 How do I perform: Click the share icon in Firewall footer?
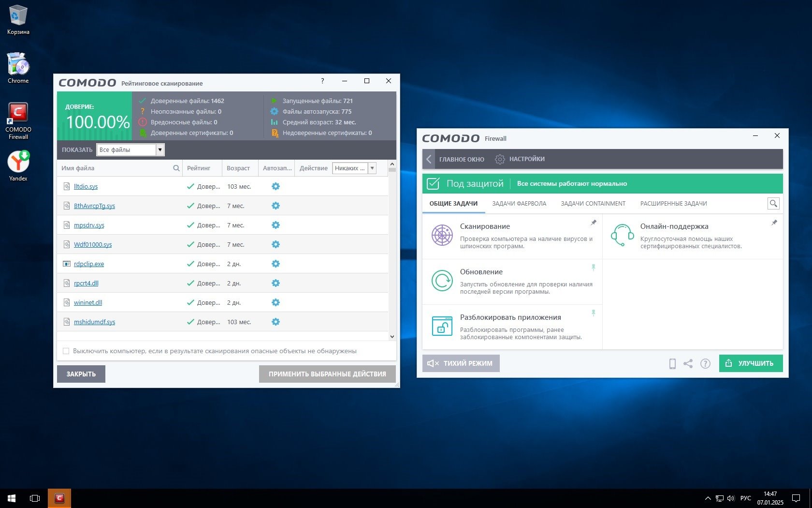pyautogui.click(x=688, y=363)
